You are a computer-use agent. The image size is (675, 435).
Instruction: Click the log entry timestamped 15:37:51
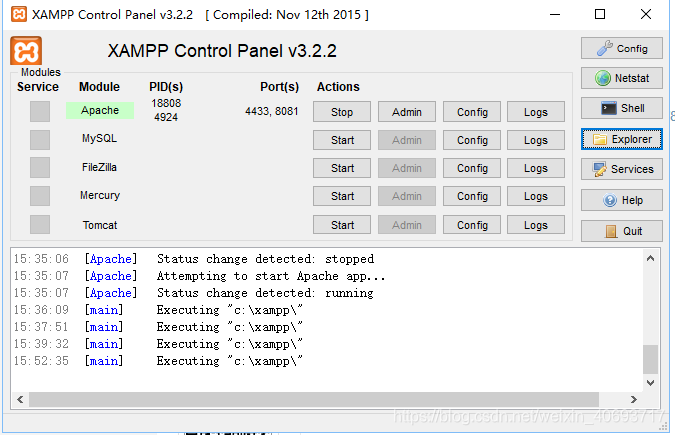158,327
